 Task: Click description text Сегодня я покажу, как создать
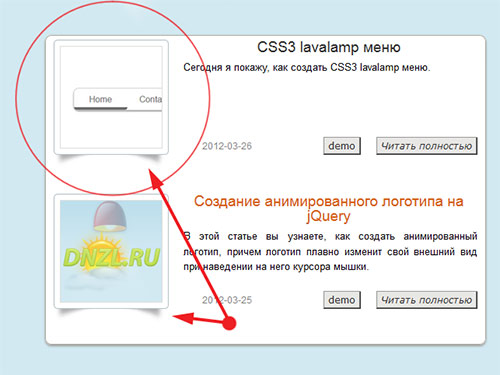point(307,68)
